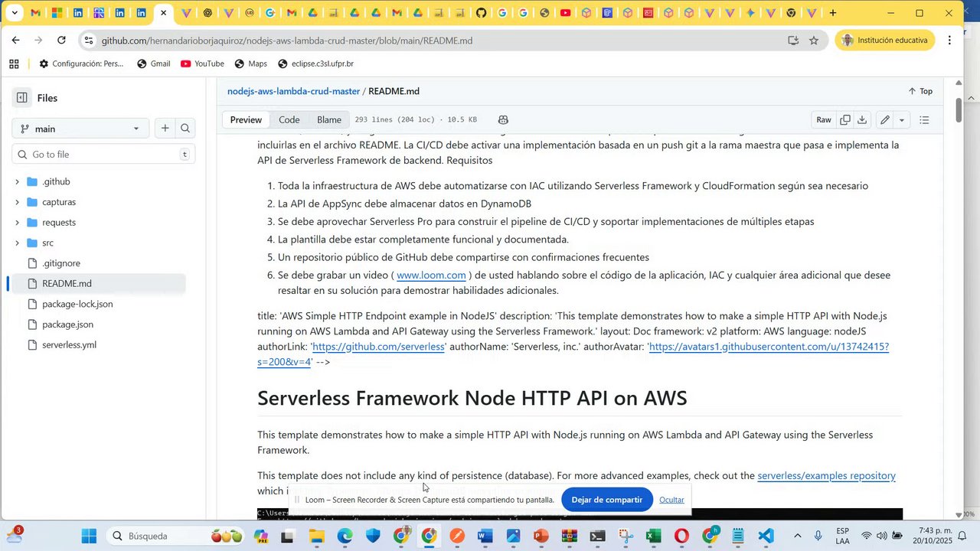
Task: Open serverless.yml in file tree
Action: [69, 345]
